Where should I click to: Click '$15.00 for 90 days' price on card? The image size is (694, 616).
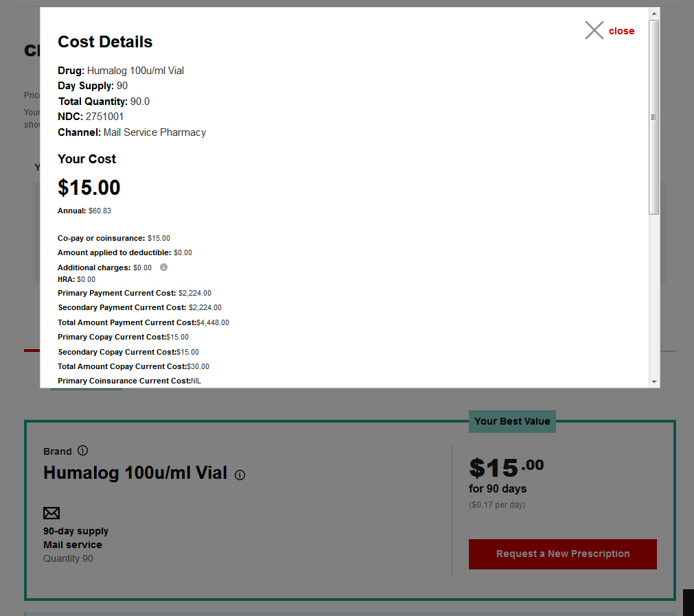[507, 475]
